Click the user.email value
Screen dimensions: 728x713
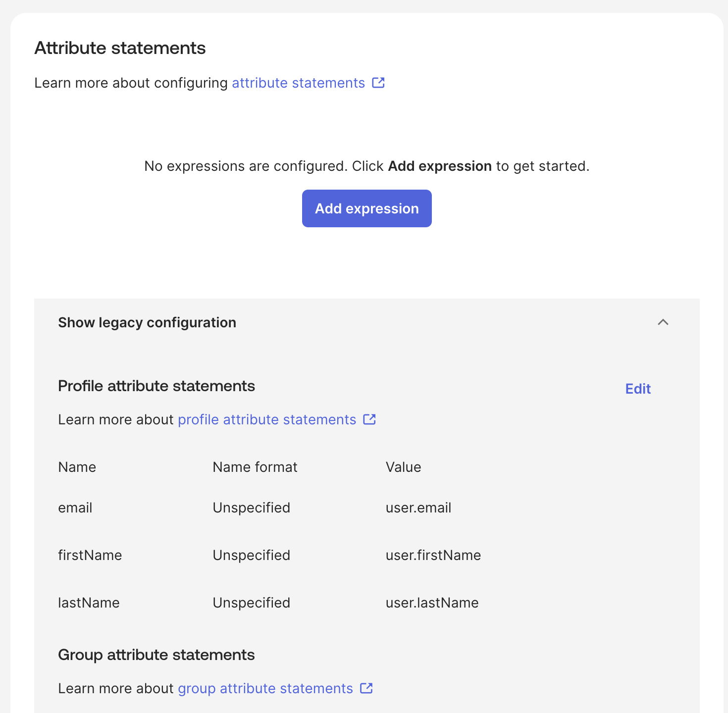(418, 508)
